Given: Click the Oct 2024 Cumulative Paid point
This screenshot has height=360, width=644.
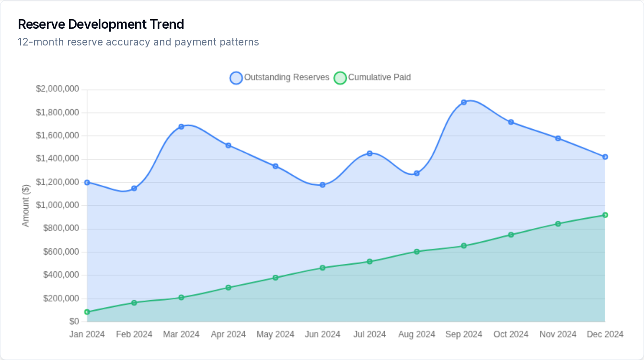Looking at the screenshot, I should 511,235.
